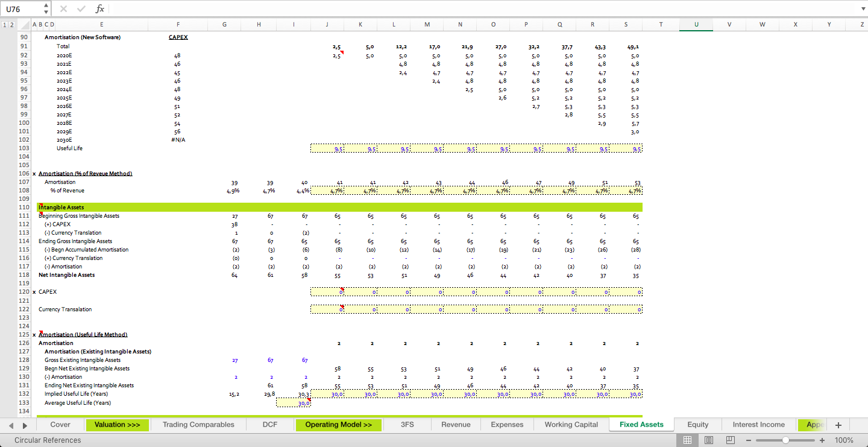Click the Average Useful Life (Years) label

[78, 402]
